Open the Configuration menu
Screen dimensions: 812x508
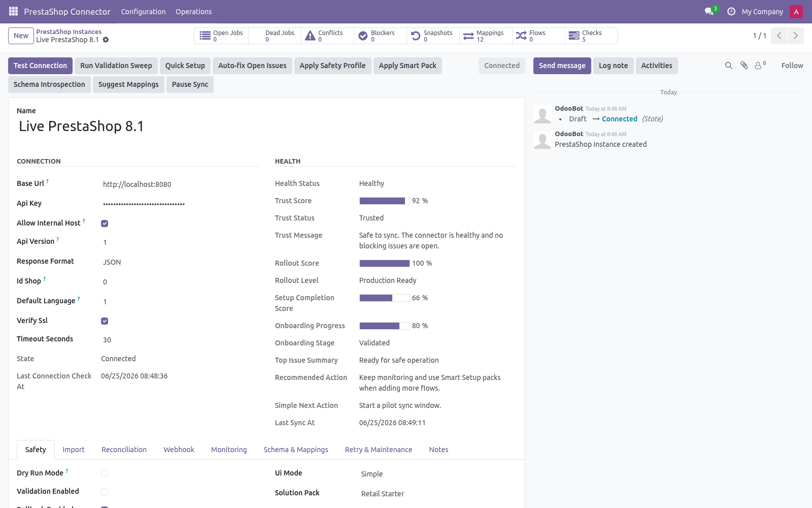point(143,12)
